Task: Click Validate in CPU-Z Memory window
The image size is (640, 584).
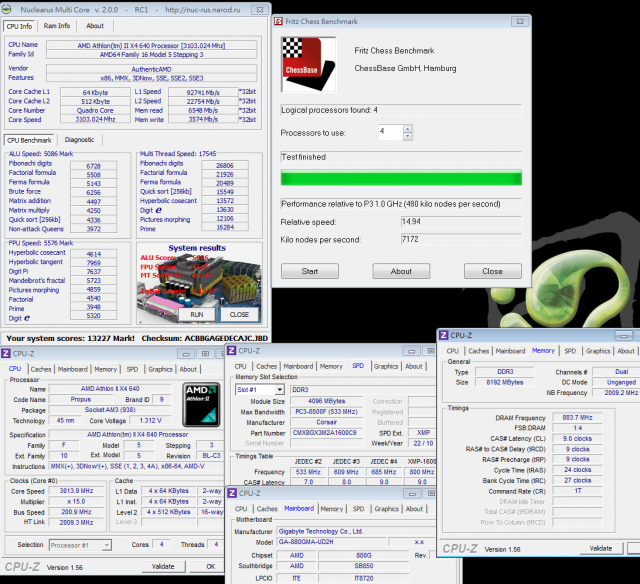Action: (x=601, y=548)
